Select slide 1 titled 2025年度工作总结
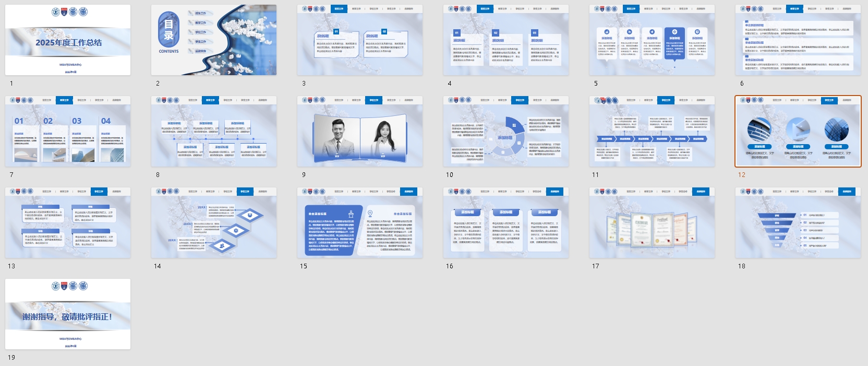Image resolution: width=868 pixels, height=366 pixels. coord(68,40)
